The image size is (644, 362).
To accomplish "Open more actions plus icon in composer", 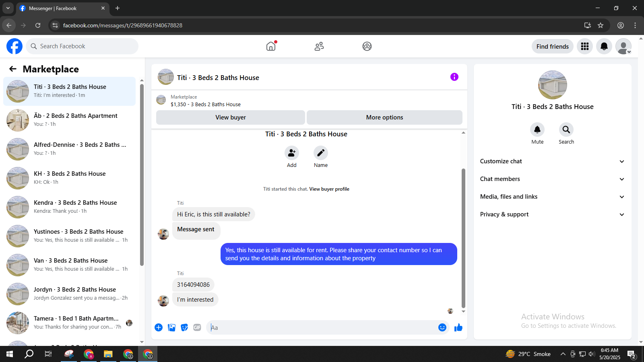I will click(159, 327).
